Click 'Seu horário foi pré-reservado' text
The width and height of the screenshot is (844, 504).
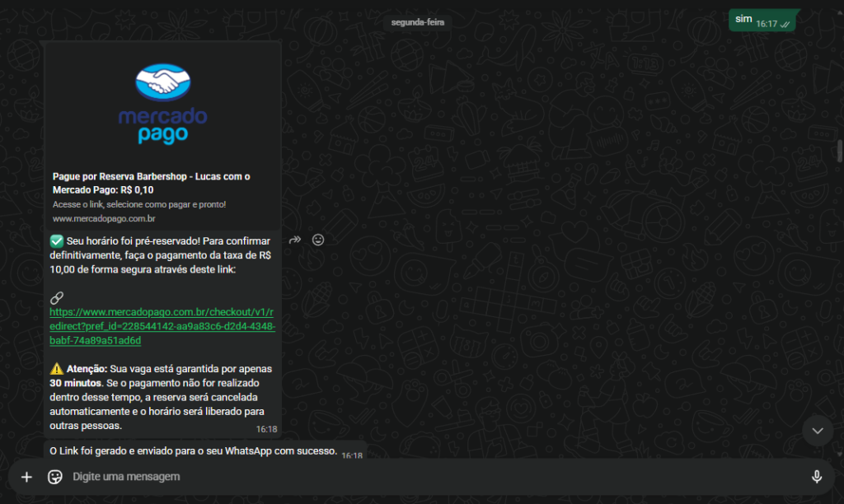click(161, 255)
